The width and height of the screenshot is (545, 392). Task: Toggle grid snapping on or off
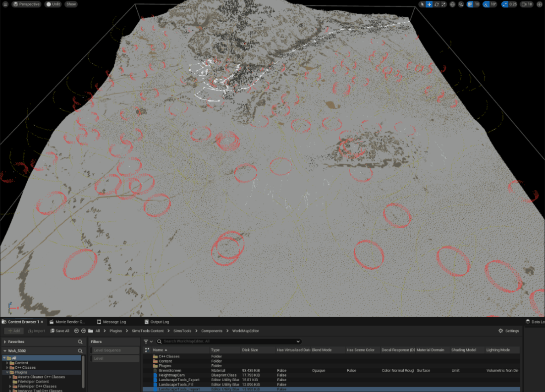coord(470,4)
